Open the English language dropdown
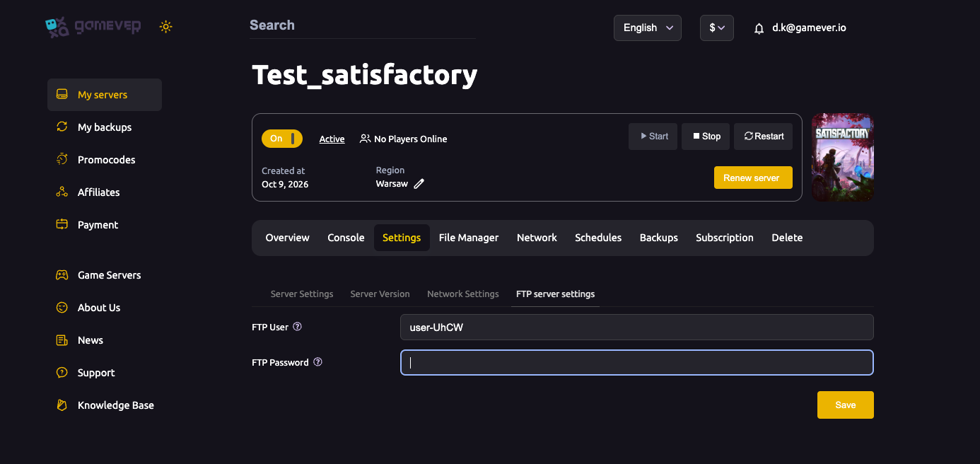This screenshot has height=464, width=980. pos(648,28)
